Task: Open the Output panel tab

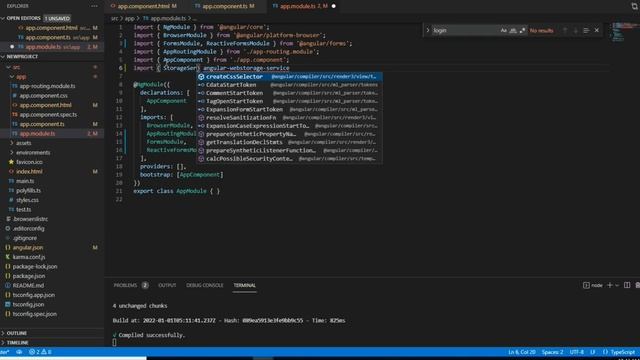Action: click(x=167, y=285)
